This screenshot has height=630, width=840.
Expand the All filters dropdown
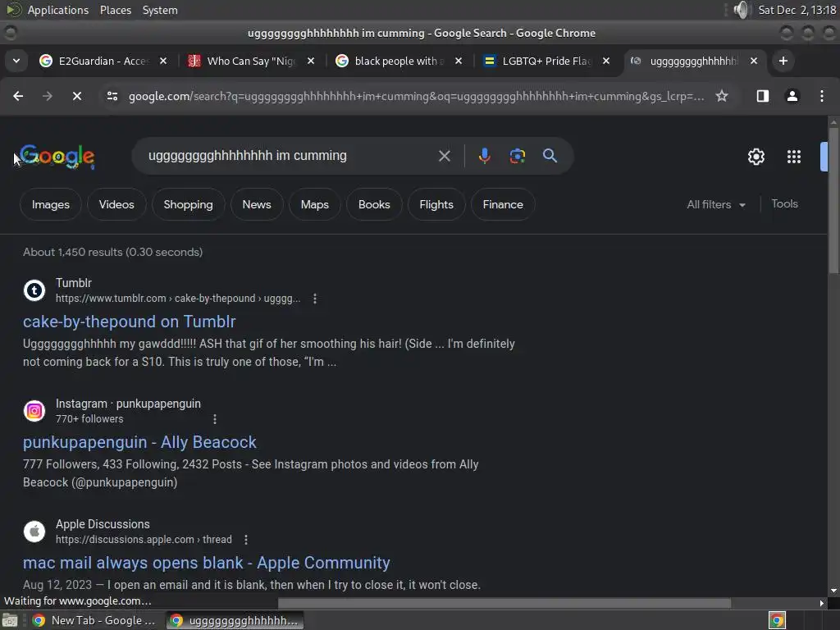(715, 204)
